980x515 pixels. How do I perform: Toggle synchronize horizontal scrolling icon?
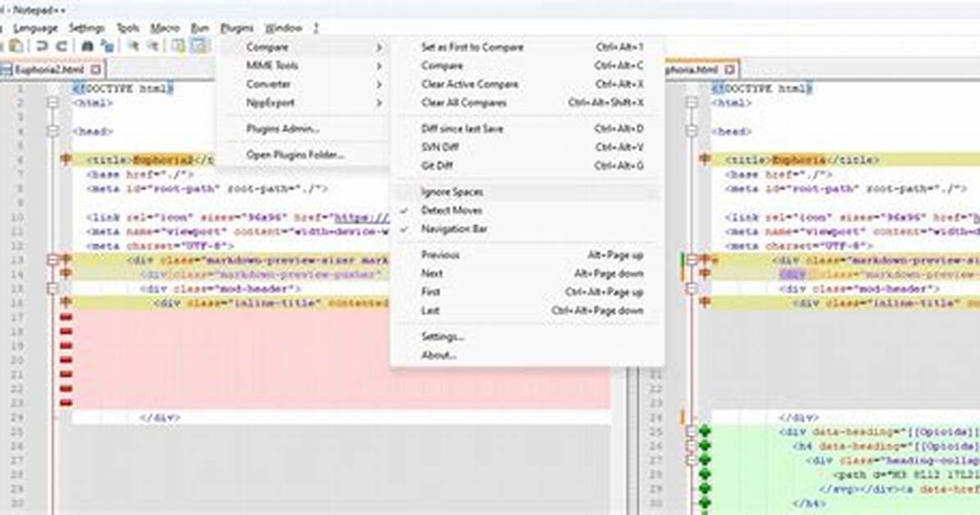(x=199, y=46)
